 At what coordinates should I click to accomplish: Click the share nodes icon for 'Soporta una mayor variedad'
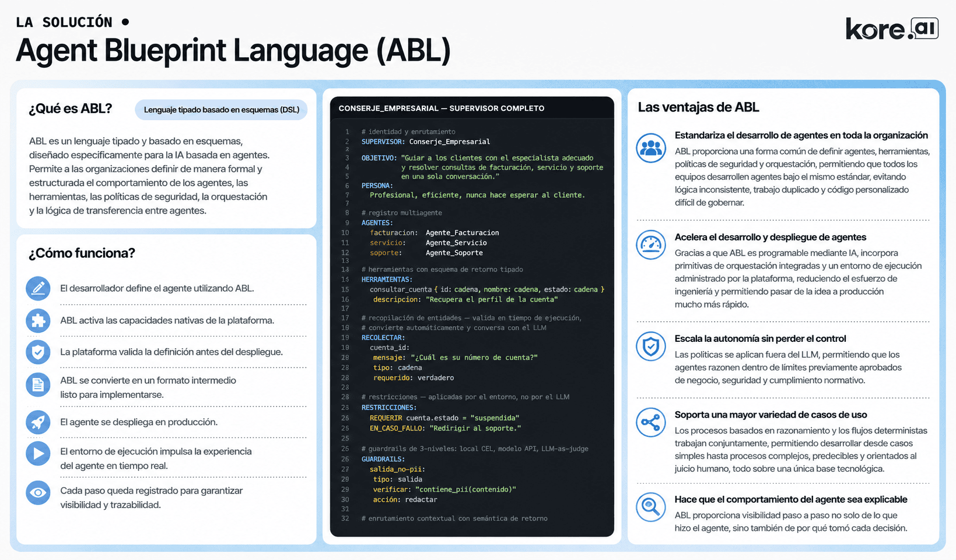pos(651,422)
